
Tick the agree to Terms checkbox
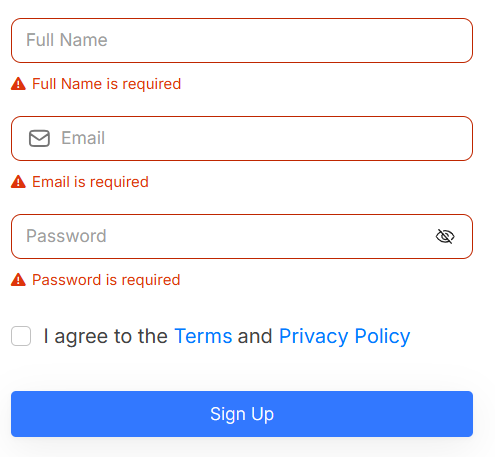21,336
